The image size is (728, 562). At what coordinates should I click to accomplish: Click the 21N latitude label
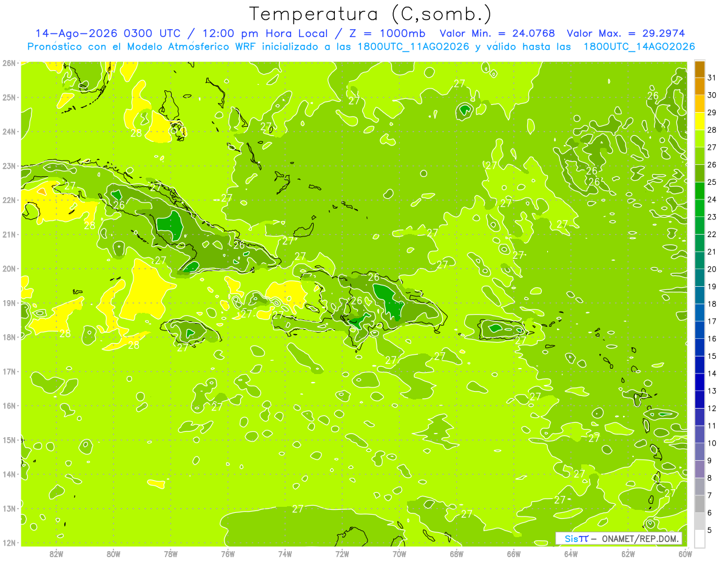[x=8, y=234]
